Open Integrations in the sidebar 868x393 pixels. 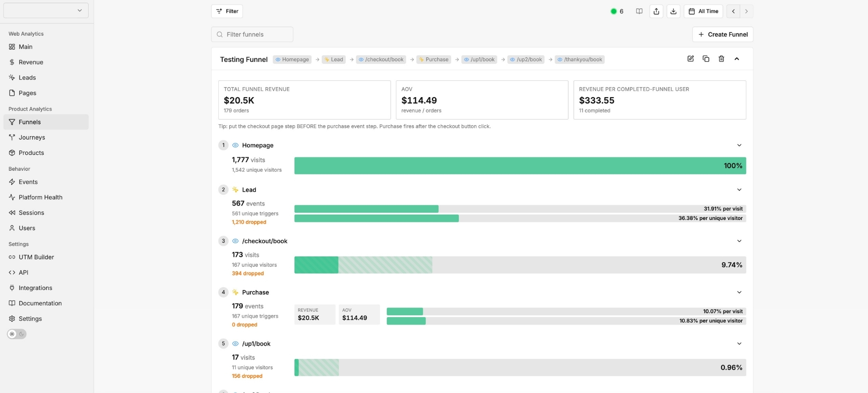point(46,288)
